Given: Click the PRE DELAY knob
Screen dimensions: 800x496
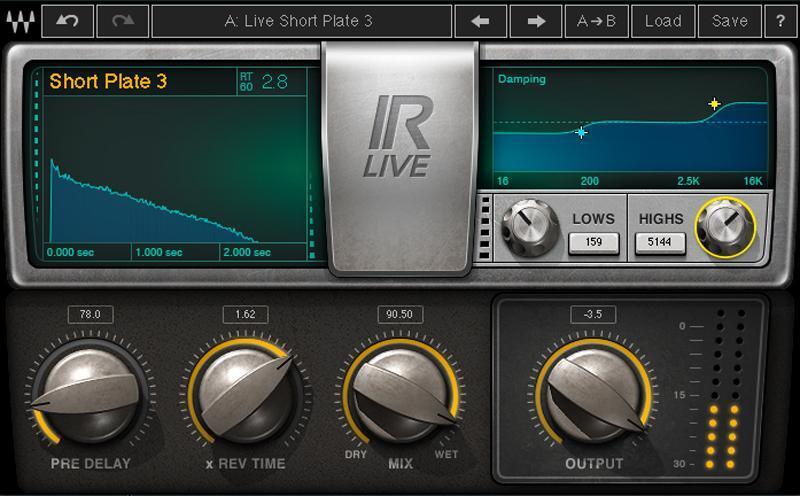Looking at the screenshot, I should pyautogui.click(x=91, y=396).
